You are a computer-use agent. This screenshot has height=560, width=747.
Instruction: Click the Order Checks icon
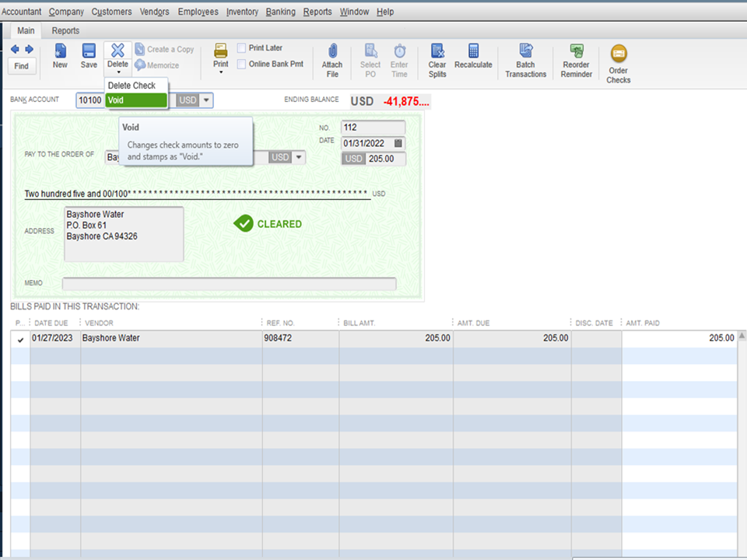(x=619, y=54)
